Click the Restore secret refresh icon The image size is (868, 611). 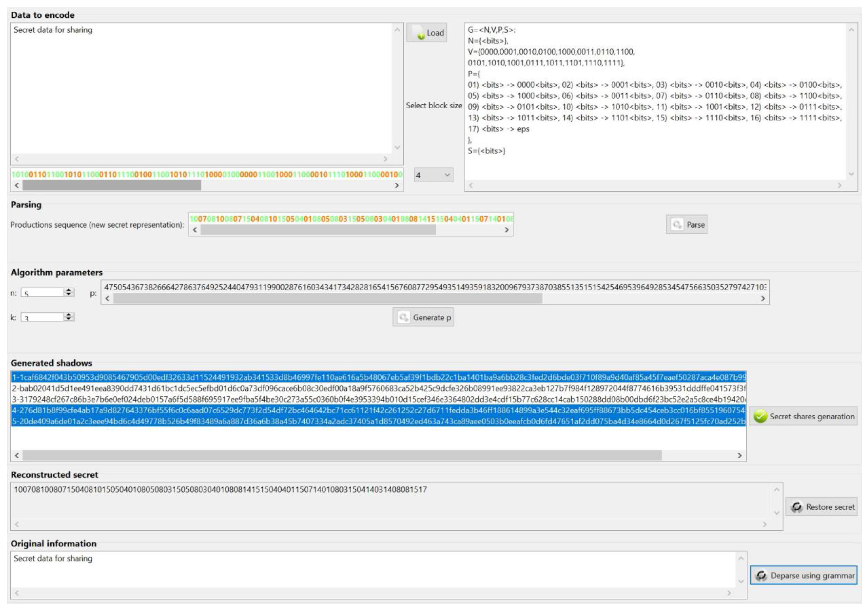tap(797, 507)
